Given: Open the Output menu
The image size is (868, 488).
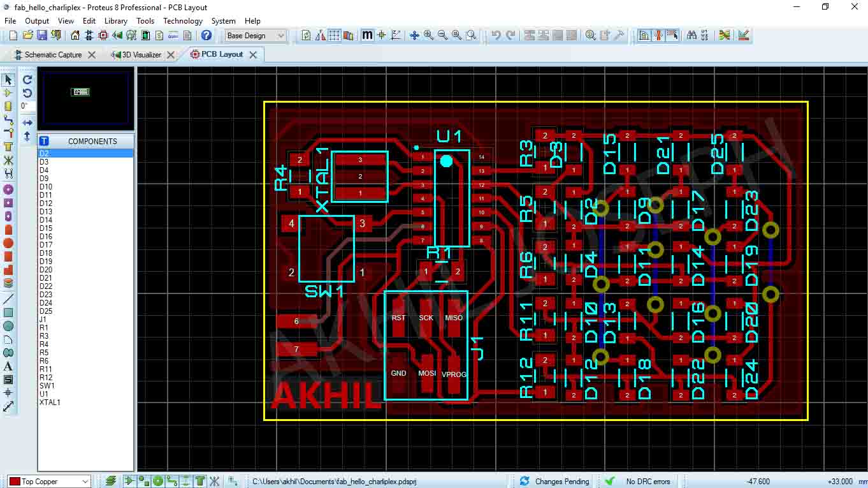Looking at the screenshot, I should click(37, 21).
